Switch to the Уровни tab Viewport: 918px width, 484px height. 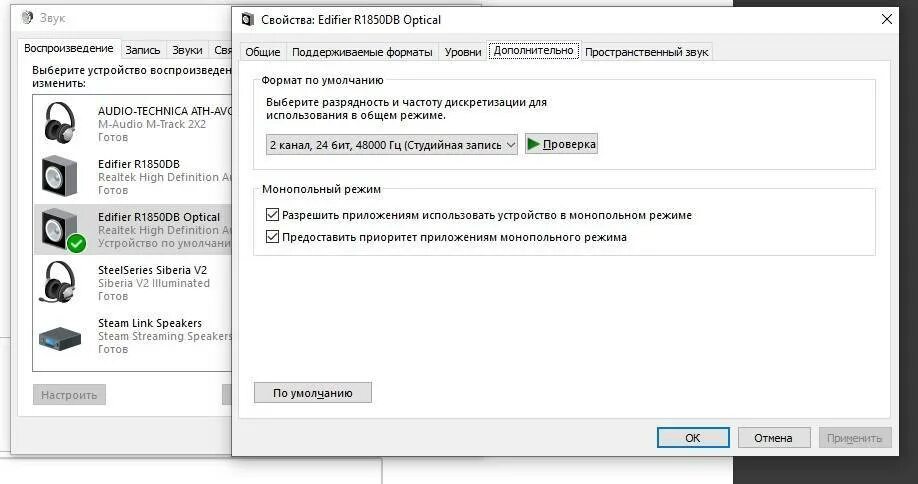tap(463, 52)
